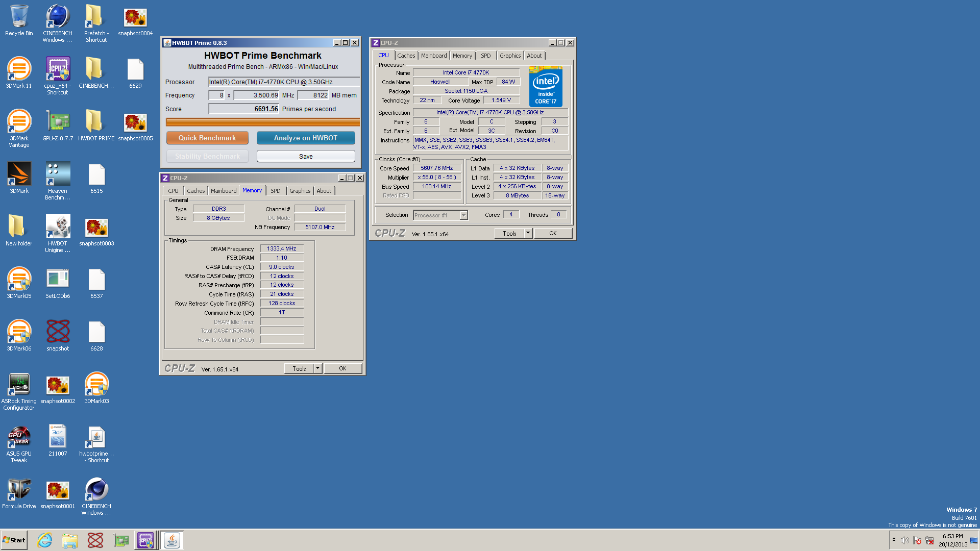This screenshot has width=980, height=551.
Task: Open the 211007 3dr file
Action: 58,441
